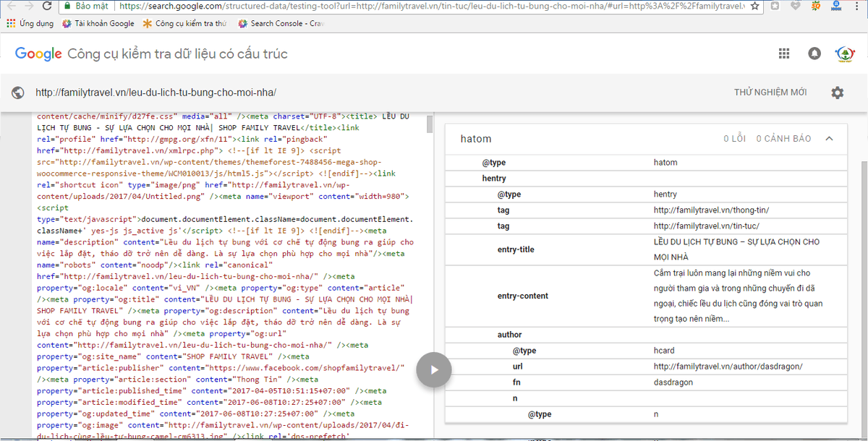
Task: Bookmark this page with the star icon
Action: coord(754,6)
